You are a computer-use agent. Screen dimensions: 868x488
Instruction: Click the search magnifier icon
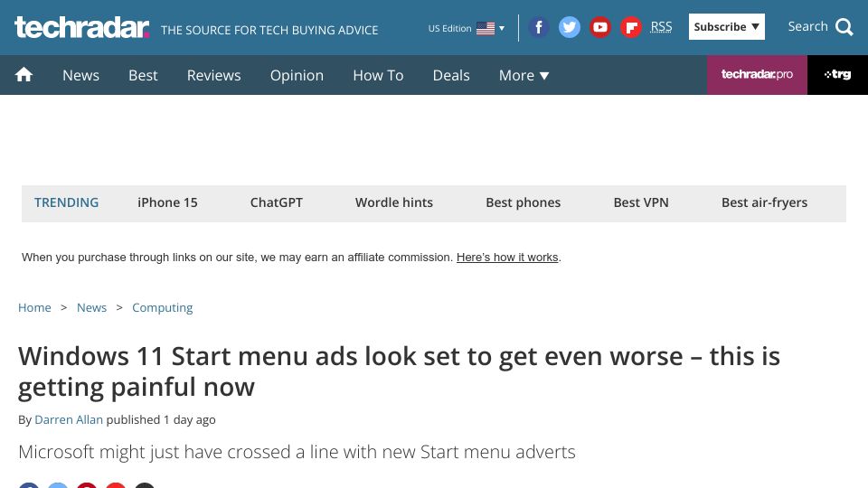pos(844,26)
